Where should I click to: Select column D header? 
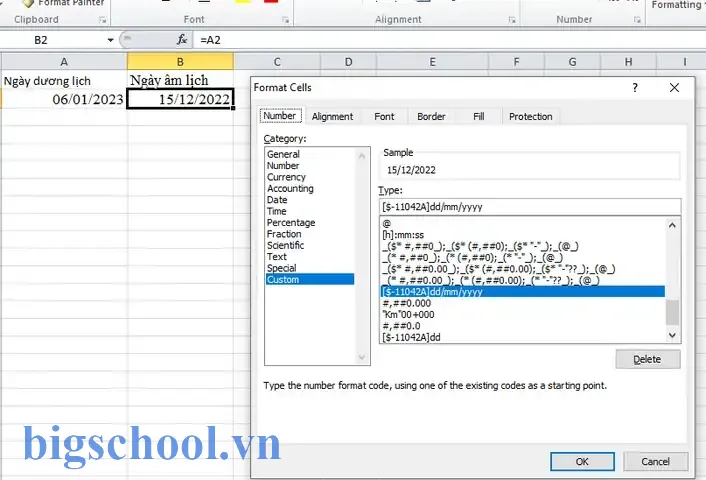[348, 62]
